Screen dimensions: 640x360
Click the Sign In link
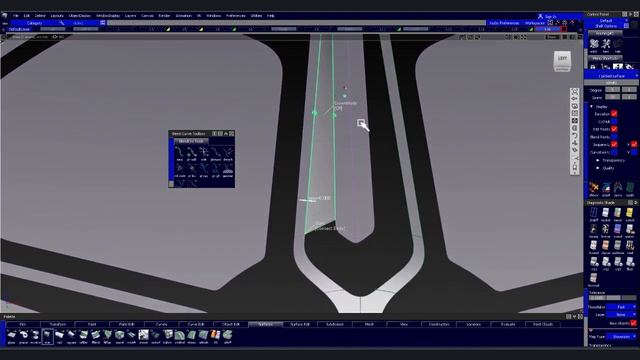pyautogui.click(x=547, y=17)
